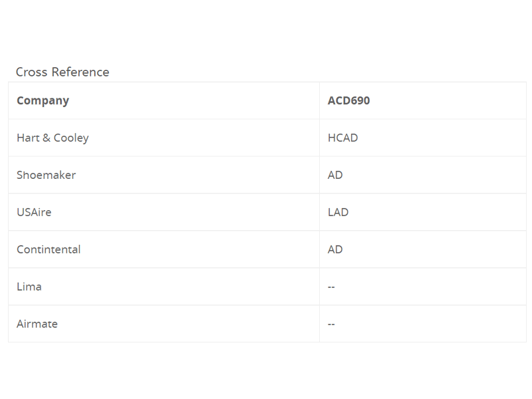532x399 pixels.
Task: Click the HCAD model value
Action: click(342, 138)
